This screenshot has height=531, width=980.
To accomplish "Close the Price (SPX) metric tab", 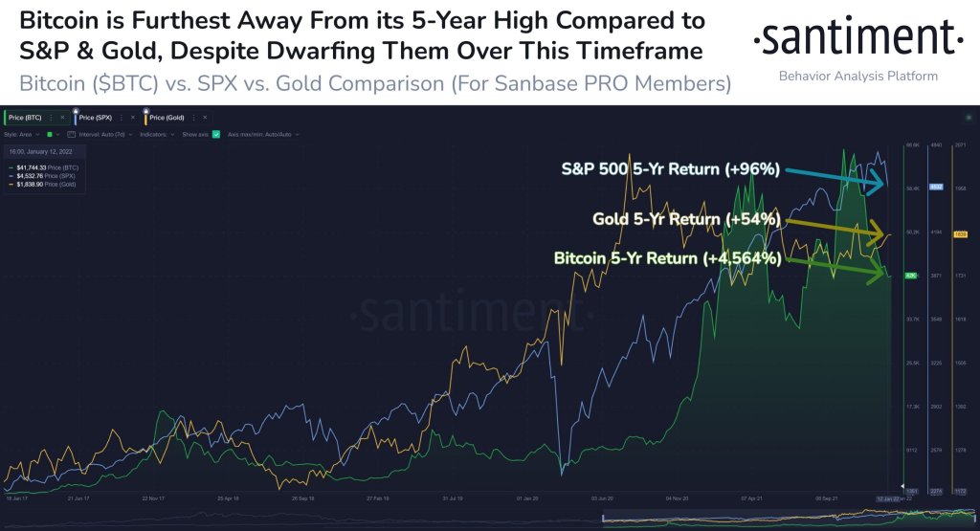I will pyautogui.click(x=133, y=117).
